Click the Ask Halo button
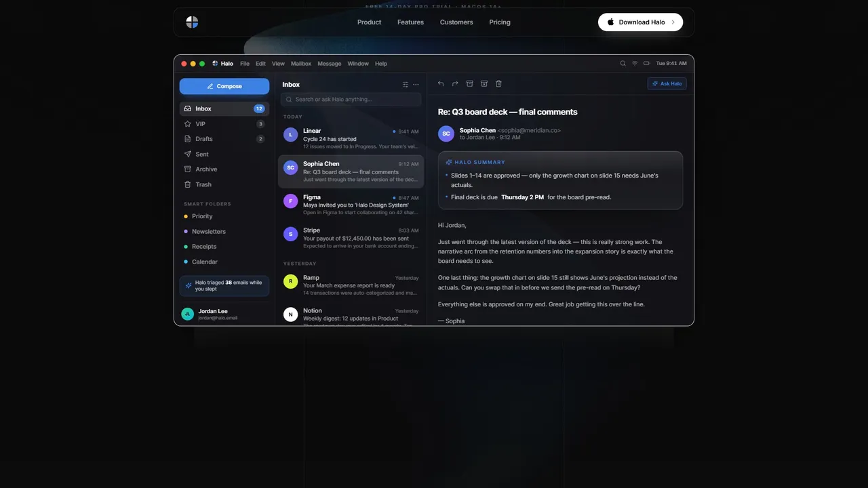The image size is (868, 488). (x=667, y=83)
